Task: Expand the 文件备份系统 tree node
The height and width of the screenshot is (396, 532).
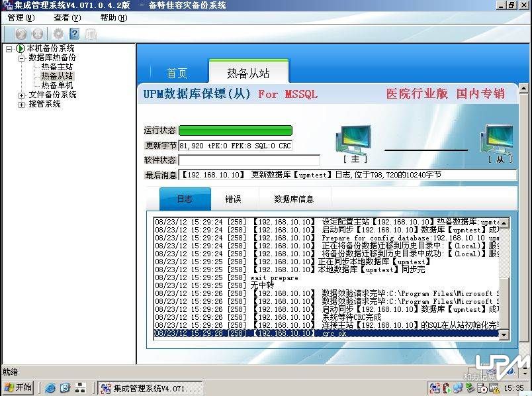Action: click(x=22, y=95)
